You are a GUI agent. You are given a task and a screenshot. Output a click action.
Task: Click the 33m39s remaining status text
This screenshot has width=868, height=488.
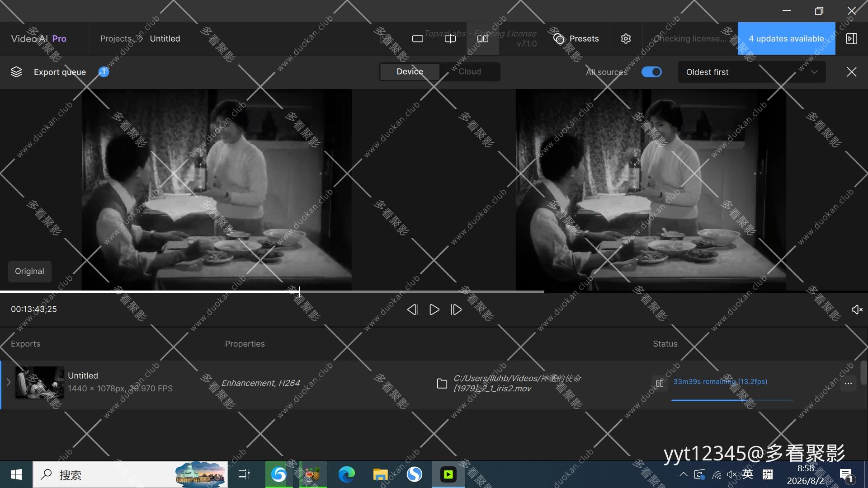[720, 381]
